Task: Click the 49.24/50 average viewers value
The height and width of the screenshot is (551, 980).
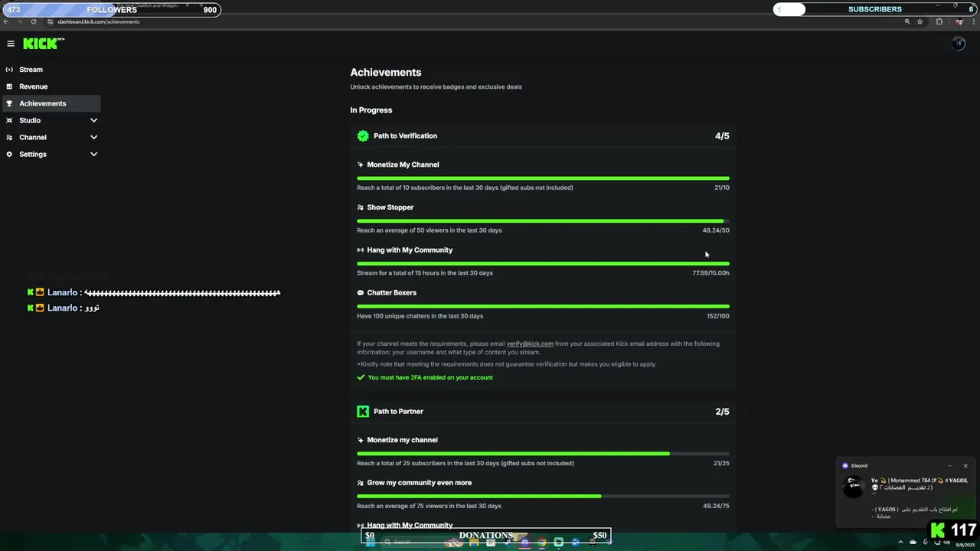Action: (x=716, y=230)
